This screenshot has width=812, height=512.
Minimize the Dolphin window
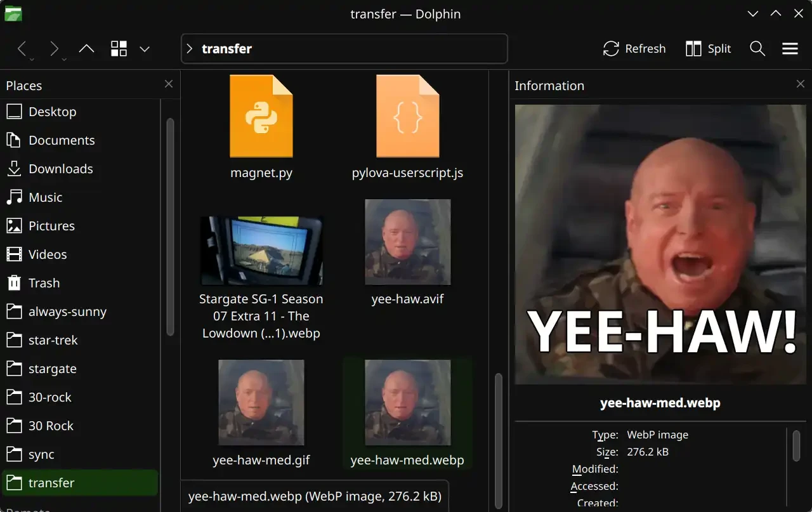click(753, 13)
